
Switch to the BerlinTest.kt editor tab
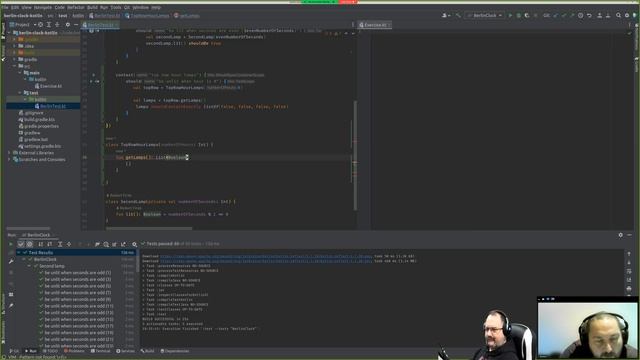100,25
